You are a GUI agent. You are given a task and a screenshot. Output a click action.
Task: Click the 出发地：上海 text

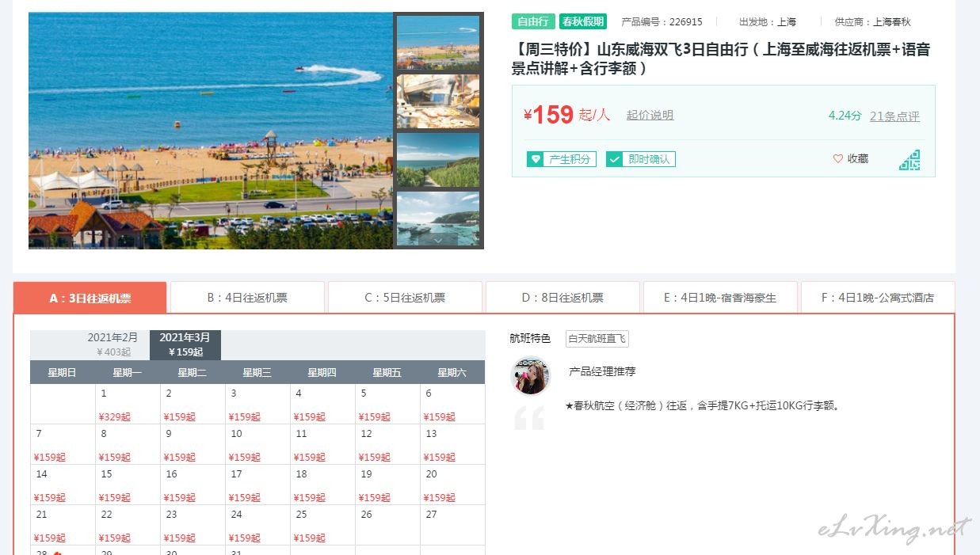point(767,22)
